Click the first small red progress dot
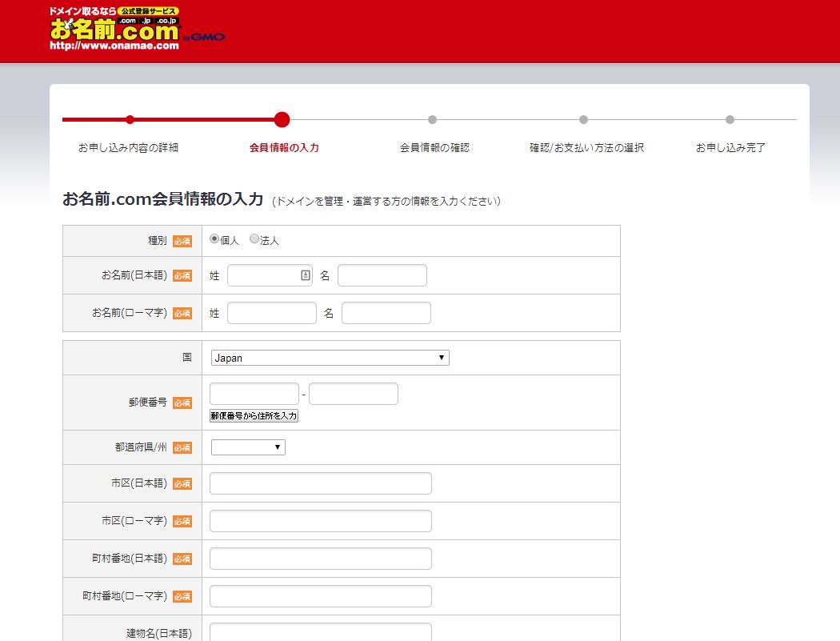The image size is (840, 641). click(130, 119)
